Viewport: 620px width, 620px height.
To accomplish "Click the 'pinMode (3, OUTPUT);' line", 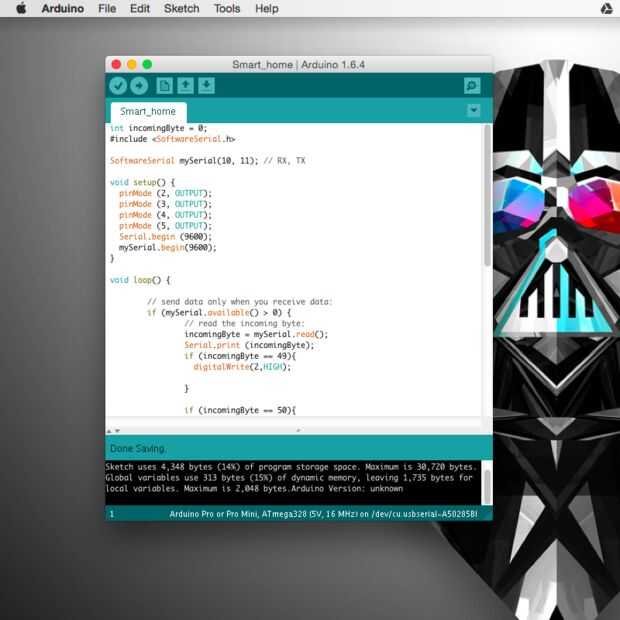I will coord(165,204).
